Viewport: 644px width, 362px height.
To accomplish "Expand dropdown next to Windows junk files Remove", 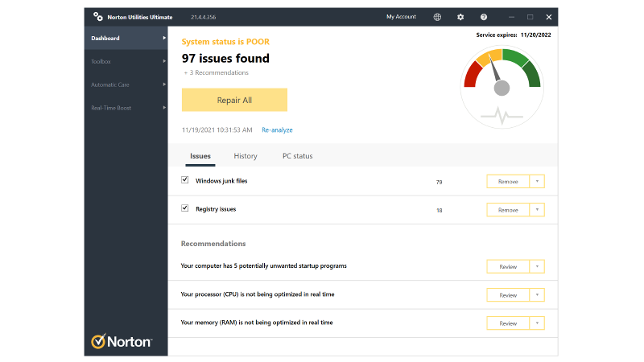I will point(537,182).
